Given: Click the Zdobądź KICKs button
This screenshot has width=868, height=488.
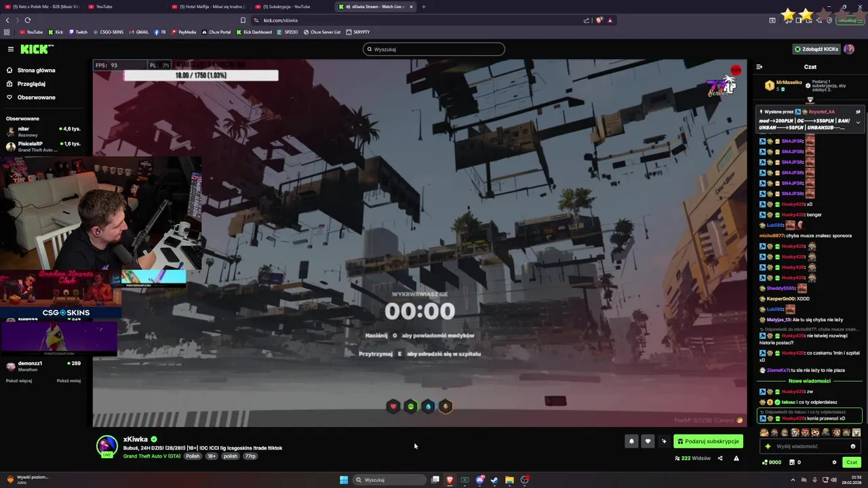Looking at the screenshot, I should [816, 49].
